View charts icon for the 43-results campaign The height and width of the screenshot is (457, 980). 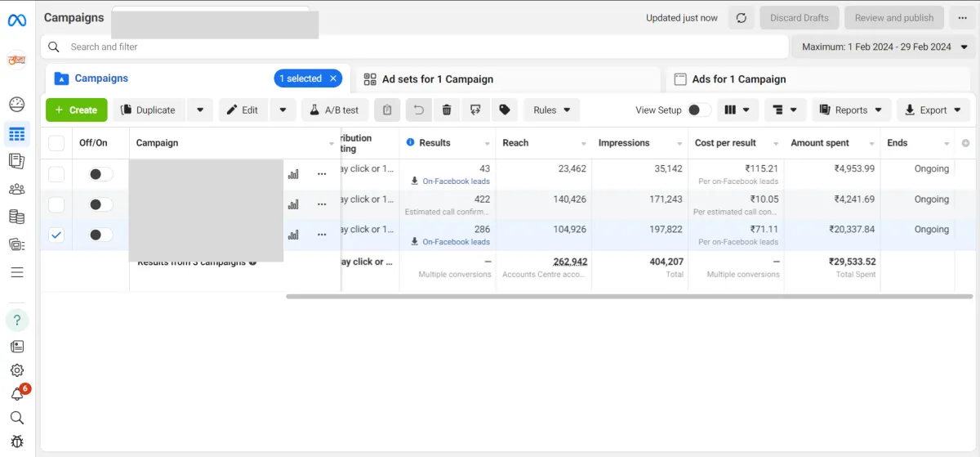[x=293, y=174]
